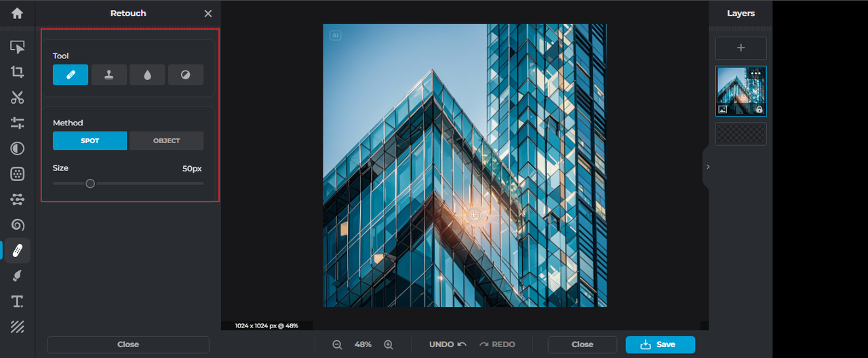Choose the Blur/Sharpen droplet tool
The width and height of the screenshot is (868, 358).
pos(147,75)
